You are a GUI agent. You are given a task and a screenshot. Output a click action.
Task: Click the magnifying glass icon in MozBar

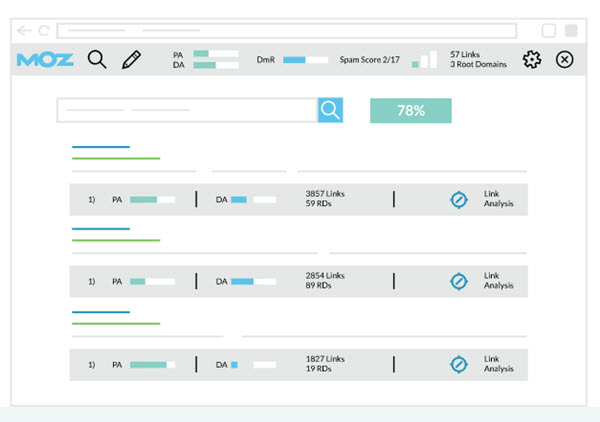tap(97, 60)
